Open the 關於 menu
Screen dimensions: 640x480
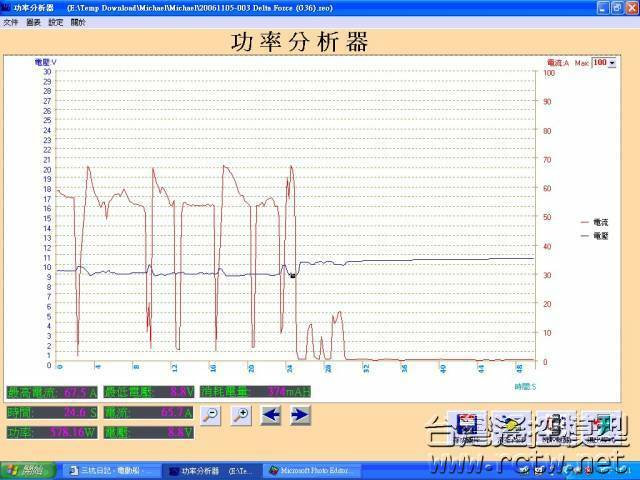[78, 21]
